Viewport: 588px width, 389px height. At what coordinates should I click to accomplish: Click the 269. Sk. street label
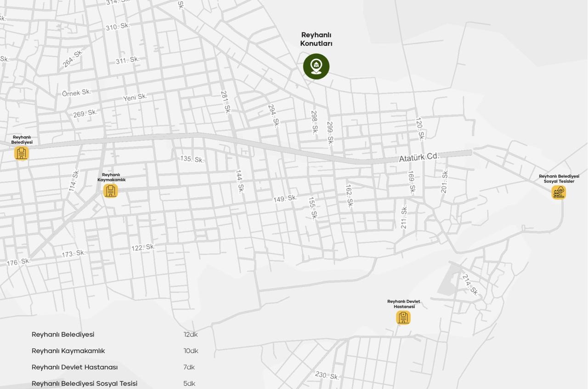point(85,113)
